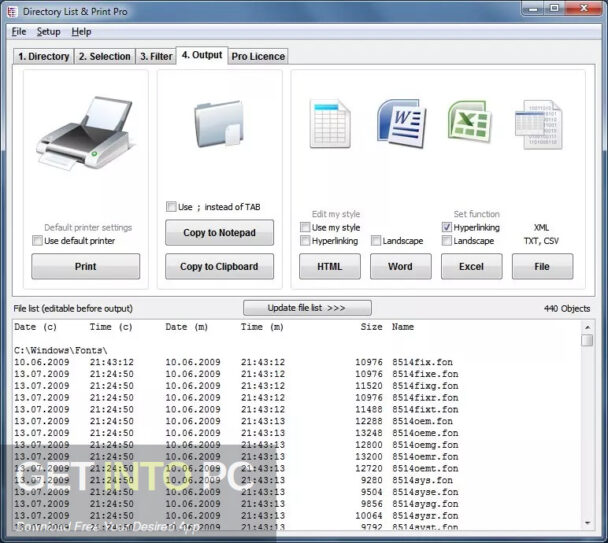Image resolution: width=608 pixels, height=543 pixels.
Task: Click file name 8514sysr.fon
Action: coord(425,515)
